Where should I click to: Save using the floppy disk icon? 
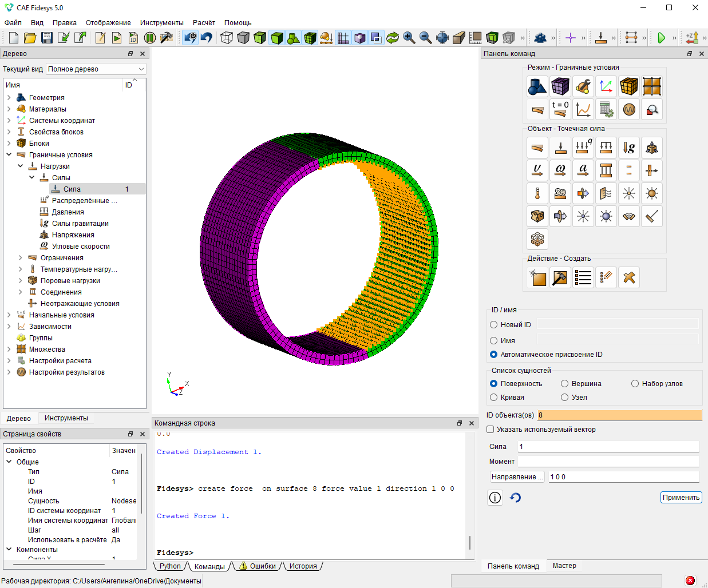(47, 38)
